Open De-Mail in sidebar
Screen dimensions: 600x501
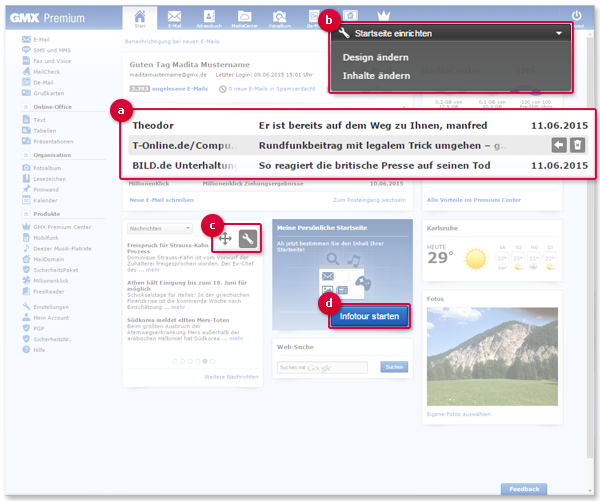pyautogui.click(x=38, y=82)
